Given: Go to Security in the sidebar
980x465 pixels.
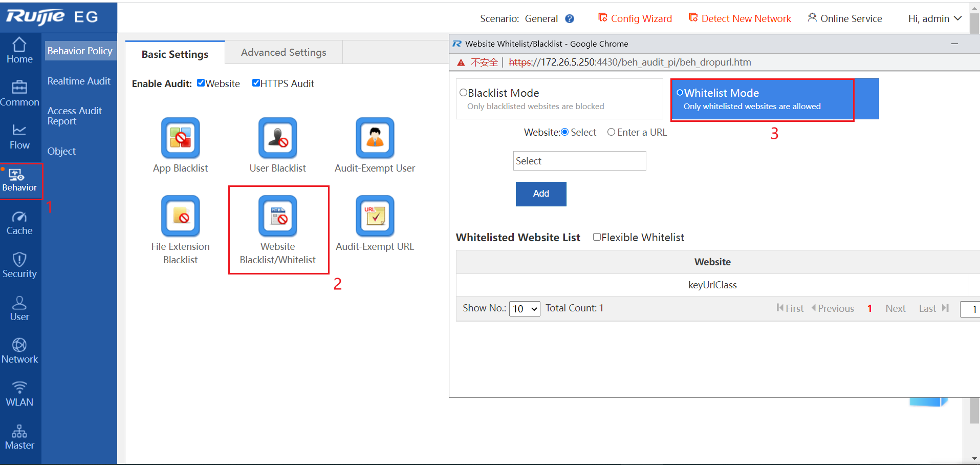Looking at the screenshot, I should [x=19, y=265].
